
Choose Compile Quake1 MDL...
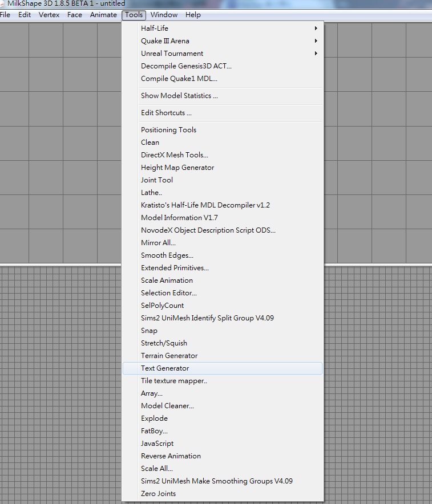[222, 79]
